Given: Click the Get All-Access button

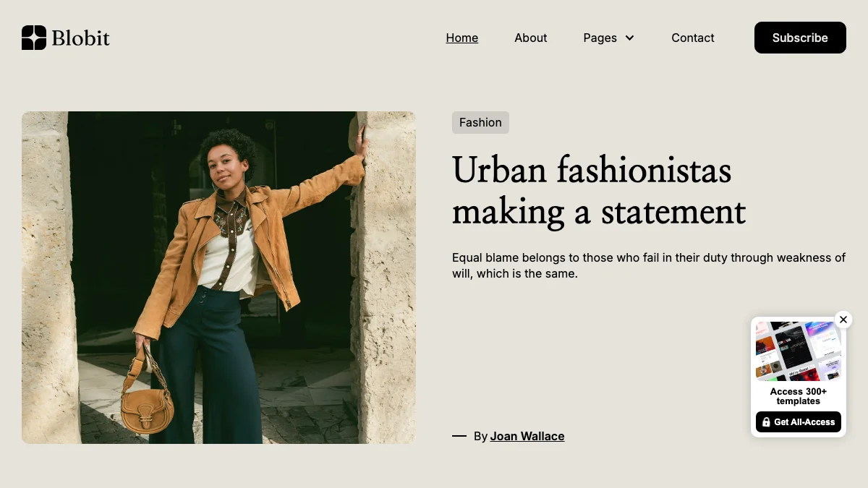Looking at the screenshot, I should pos(799,421).
